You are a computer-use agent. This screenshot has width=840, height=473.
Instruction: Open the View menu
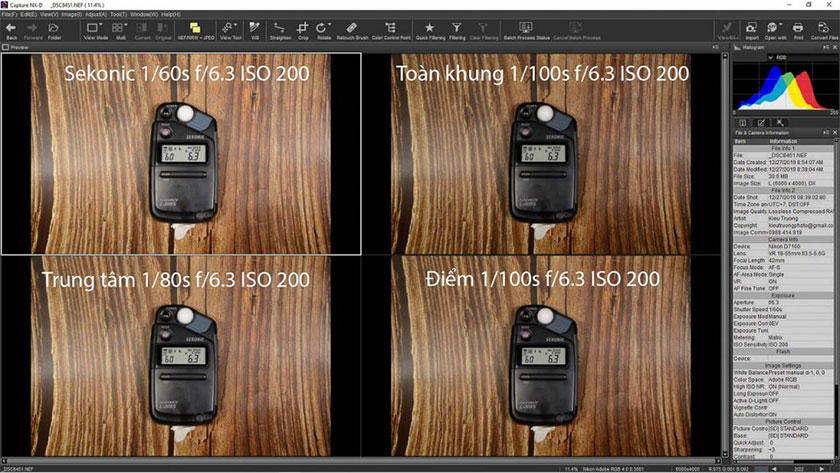point(49,14)
